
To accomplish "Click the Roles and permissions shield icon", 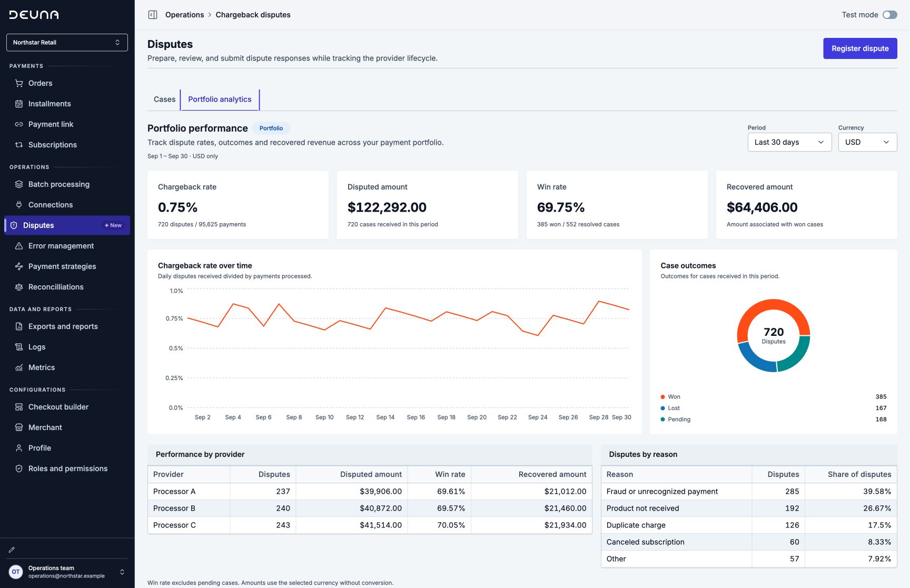I will [19, 469].
